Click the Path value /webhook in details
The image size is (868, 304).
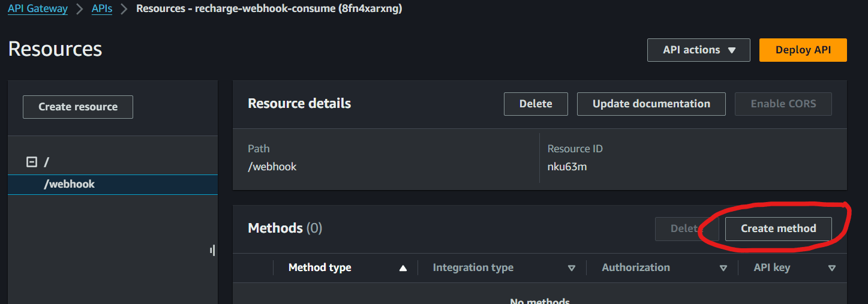[x=272, y=167]
